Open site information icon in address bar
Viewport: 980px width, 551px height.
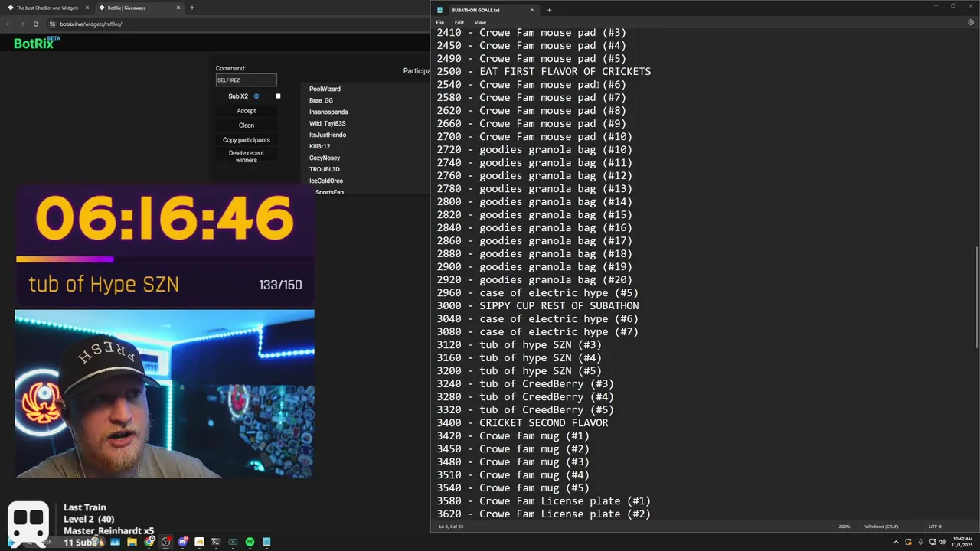pyautogui.click(x=52, y=24)
